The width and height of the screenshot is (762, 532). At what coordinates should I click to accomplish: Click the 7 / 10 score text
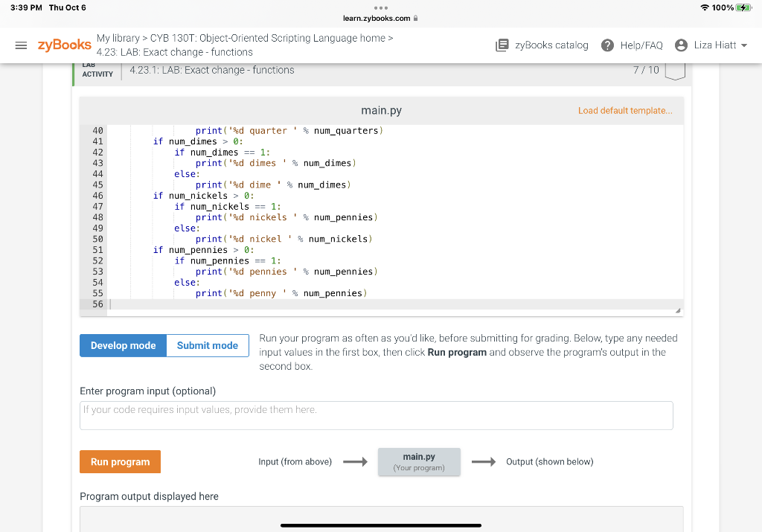click(646, 70)
